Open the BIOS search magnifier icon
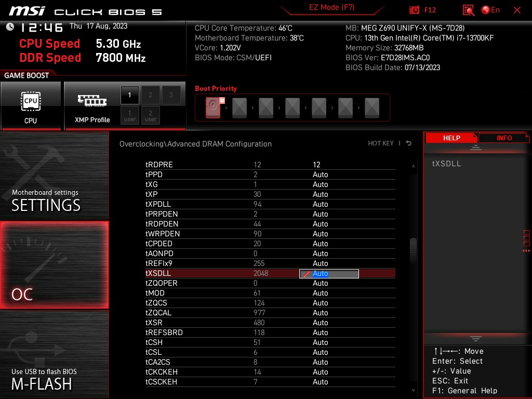The height and width of the screenshot is (399, 532). [x=469, y=10]
